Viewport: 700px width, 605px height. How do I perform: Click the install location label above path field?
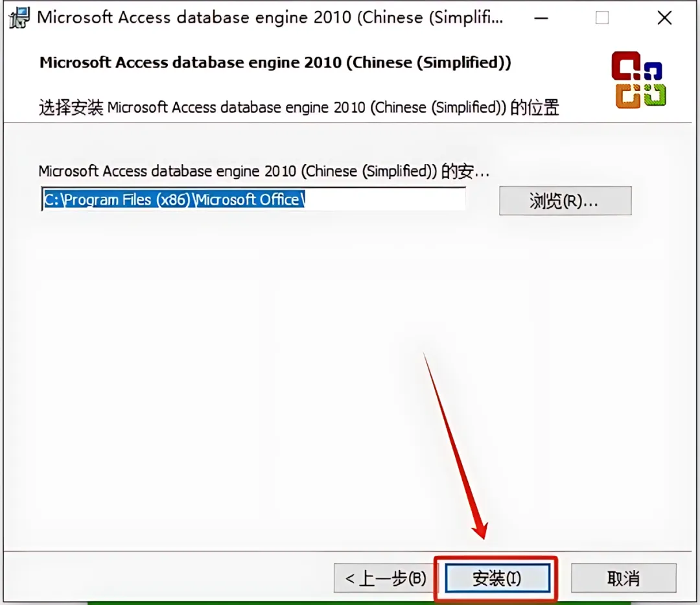coord(264,171)
